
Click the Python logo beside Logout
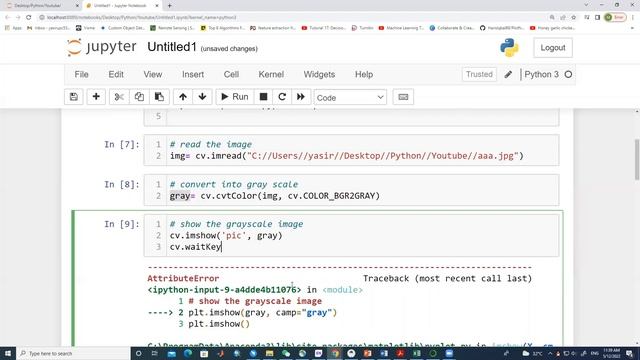509,48
